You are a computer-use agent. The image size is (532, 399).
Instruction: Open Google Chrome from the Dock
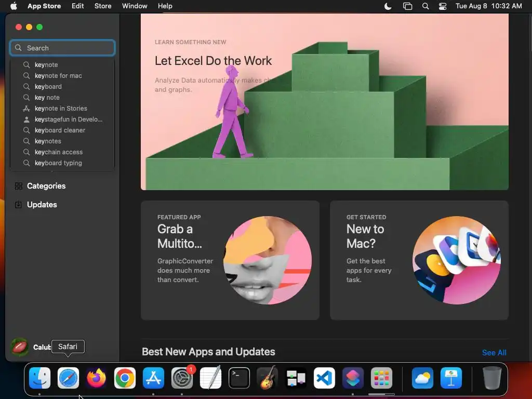point(125,378)
